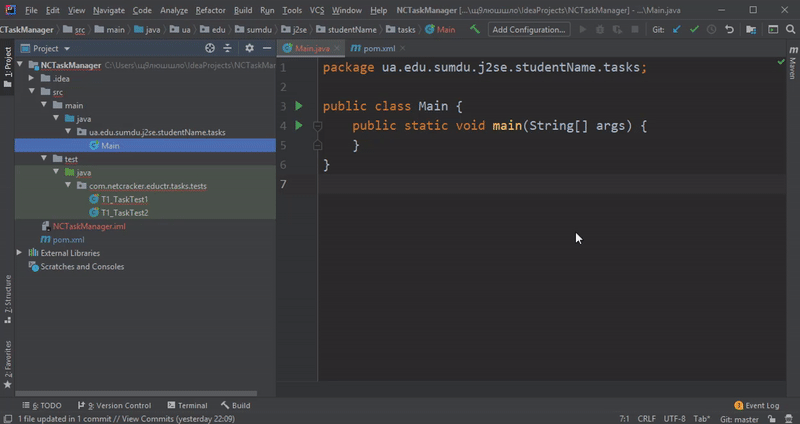
Task: Open Git history clock icon
Action: [711, 30]
